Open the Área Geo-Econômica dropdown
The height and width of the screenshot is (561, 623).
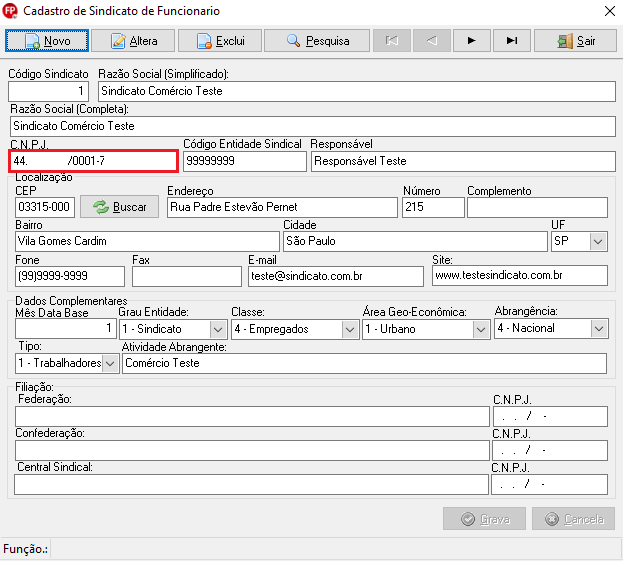coord(481,329)
